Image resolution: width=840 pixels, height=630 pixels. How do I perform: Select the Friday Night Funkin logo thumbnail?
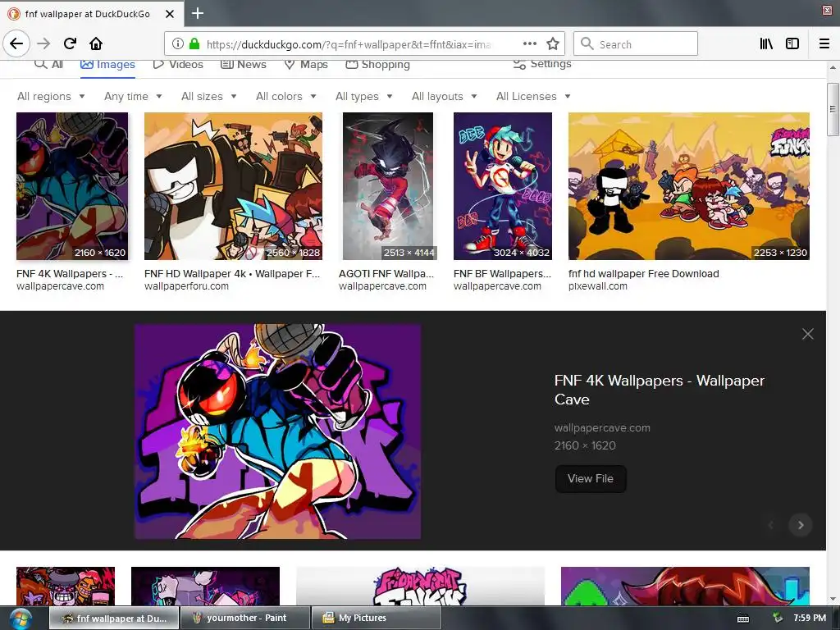click(421, 586)
